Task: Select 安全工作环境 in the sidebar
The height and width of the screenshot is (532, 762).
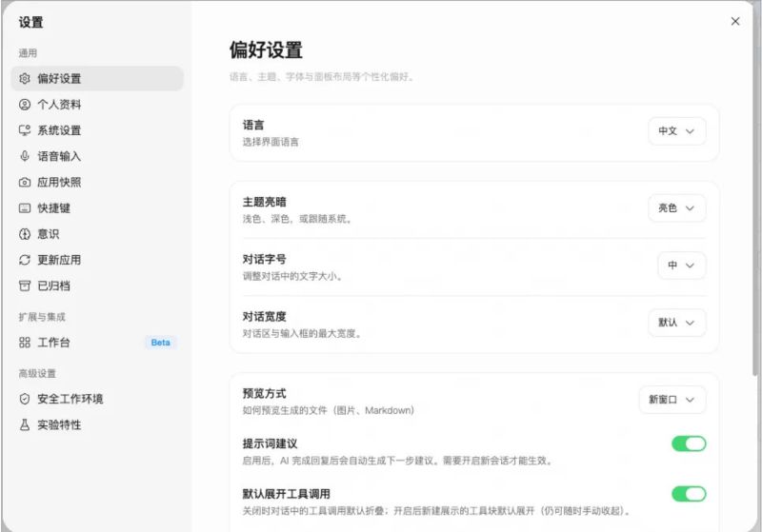Action: pos(97,399)
